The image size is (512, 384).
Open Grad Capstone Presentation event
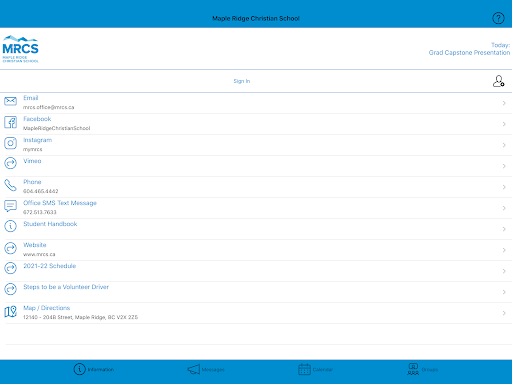(469, 53)
